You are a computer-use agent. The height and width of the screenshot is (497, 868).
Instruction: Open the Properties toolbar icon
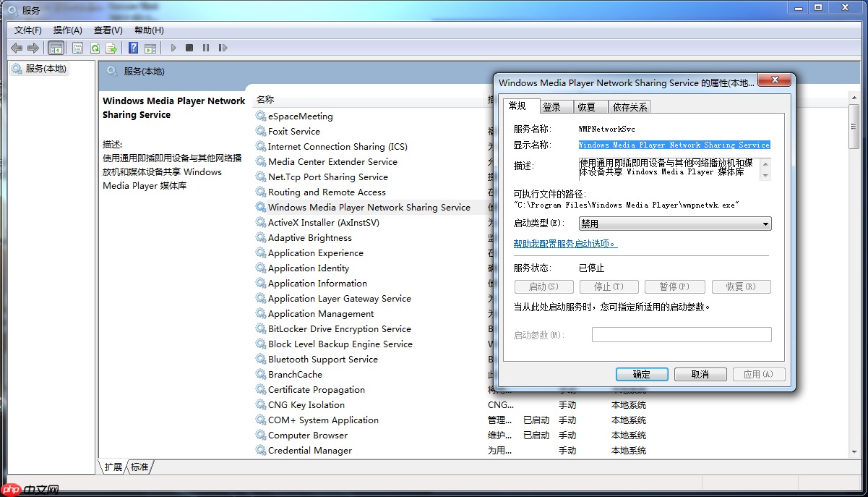77,48
